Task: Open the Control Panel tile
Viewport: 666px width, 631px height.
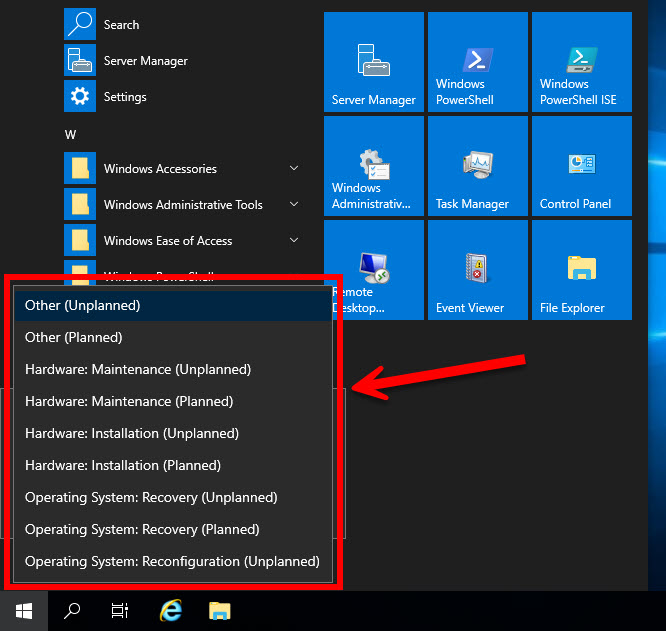Action: click(x=582, y=166)
